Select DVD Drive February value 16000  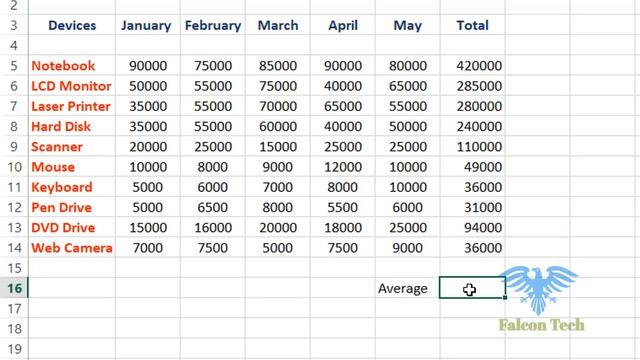(x=213, y=228)
